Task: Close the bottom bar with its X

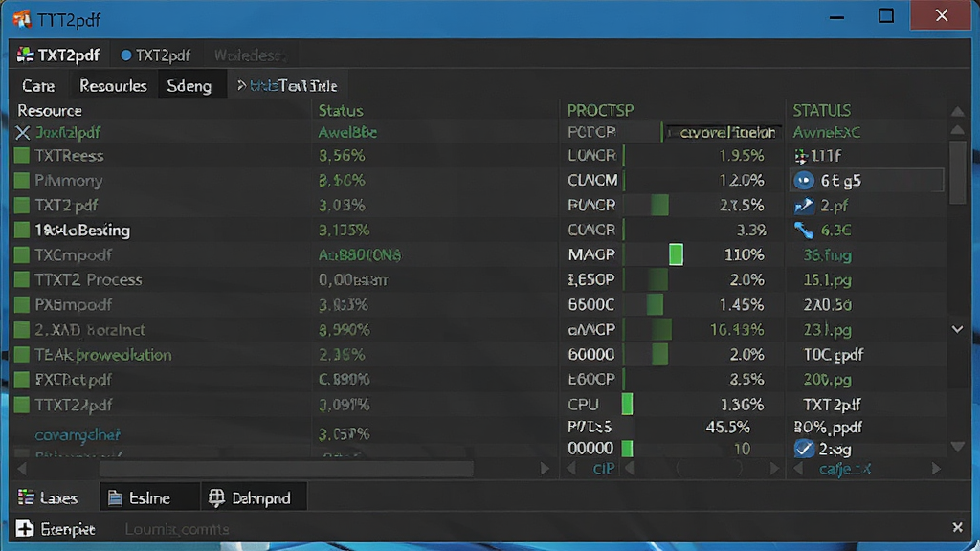Action: point(957,528)
